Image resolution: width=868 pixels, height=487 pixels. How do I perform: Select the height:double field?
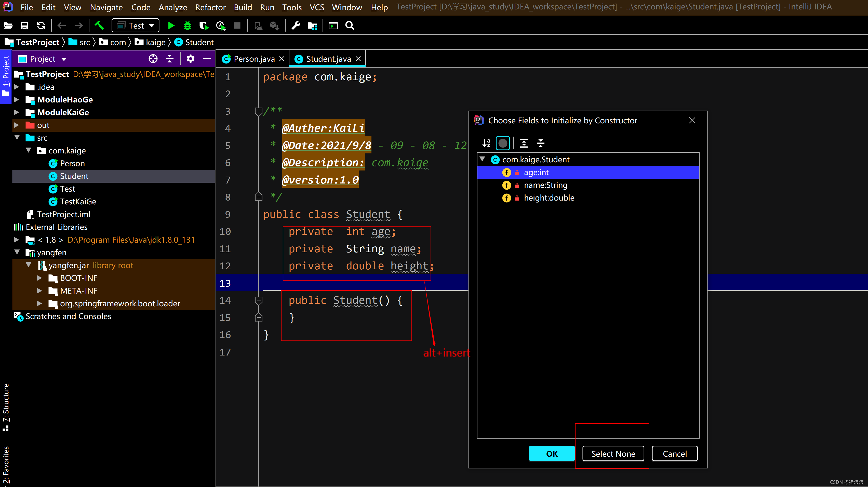pyautogui.click(x=588, y=198)
